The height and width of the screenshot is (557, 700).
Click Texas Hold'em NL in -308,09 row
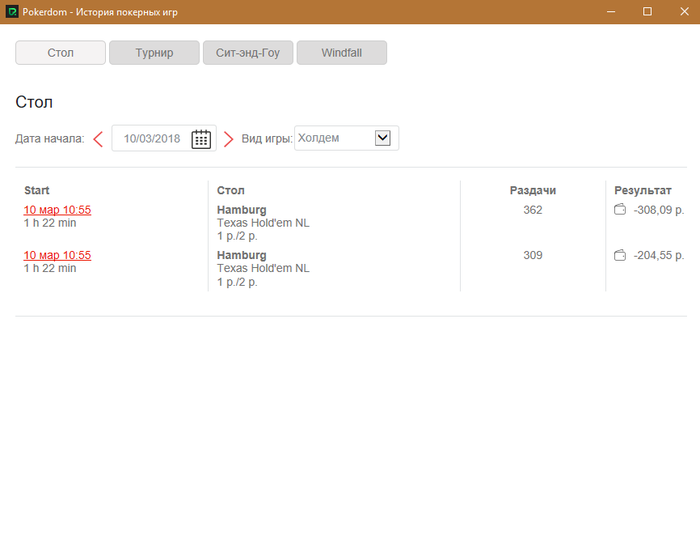coord(263,223)
